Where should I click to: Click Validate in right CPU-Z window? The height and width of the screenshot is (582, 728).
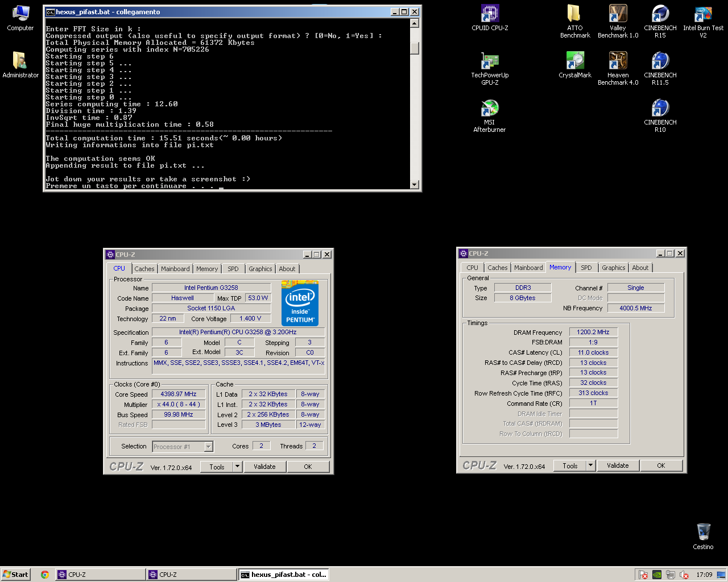pyautogui.click(x=618, y=466)
